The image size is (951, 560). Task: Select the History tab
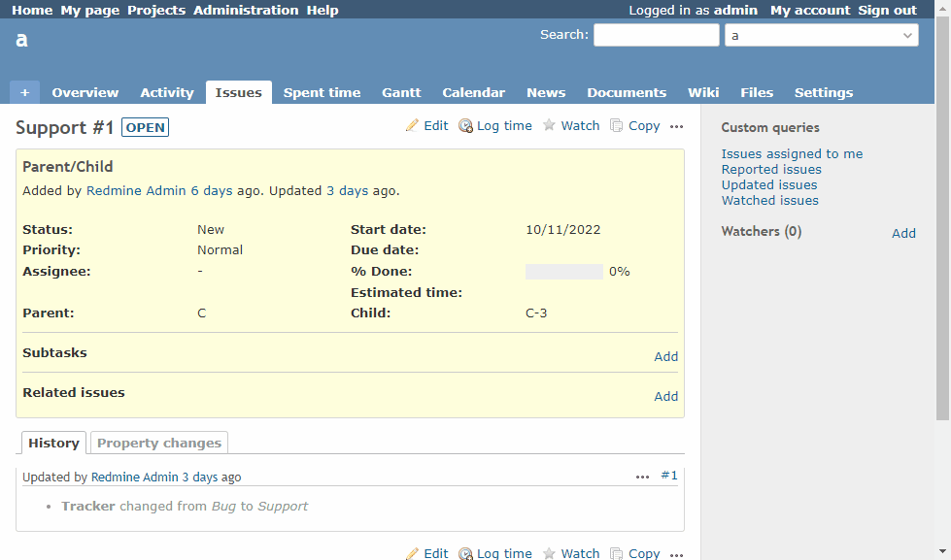point(54,443)
